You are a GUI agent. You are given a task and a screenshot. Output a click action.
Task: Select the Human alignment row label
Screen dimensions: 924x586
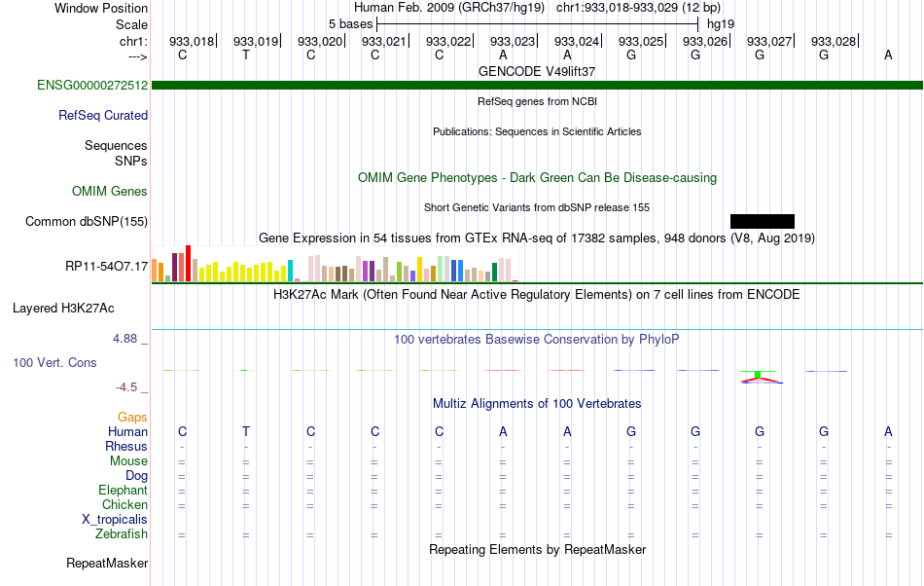click(127, 432)
